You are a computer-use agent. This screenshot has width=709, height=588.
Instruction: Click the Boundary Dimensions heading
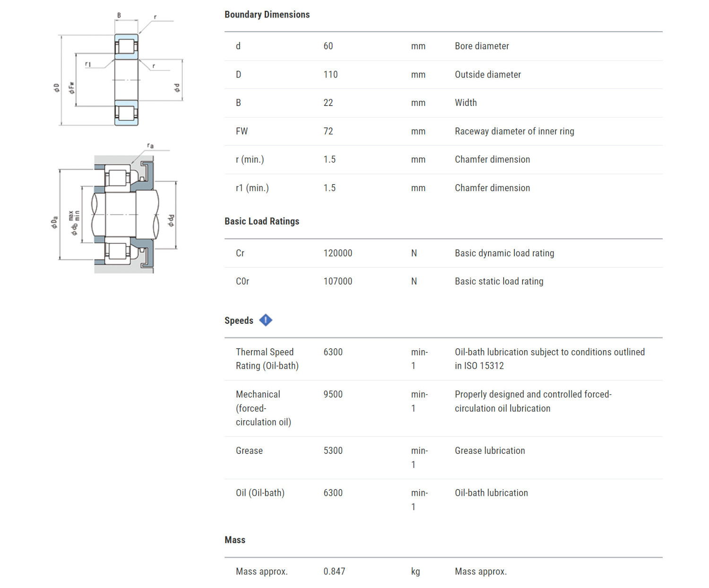click(x=267, y=15)
